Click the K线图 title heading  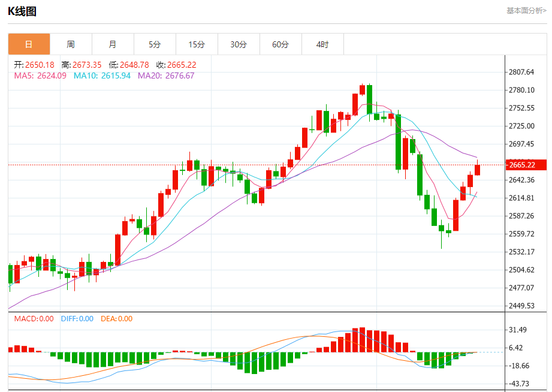(x=22, y=11)
